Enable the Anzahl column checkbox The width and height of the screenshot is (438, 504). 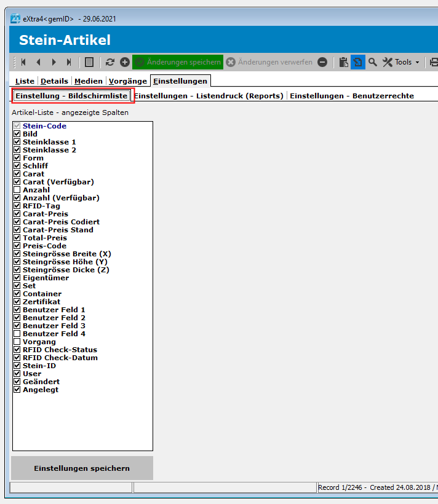click(x=17, y=190)
